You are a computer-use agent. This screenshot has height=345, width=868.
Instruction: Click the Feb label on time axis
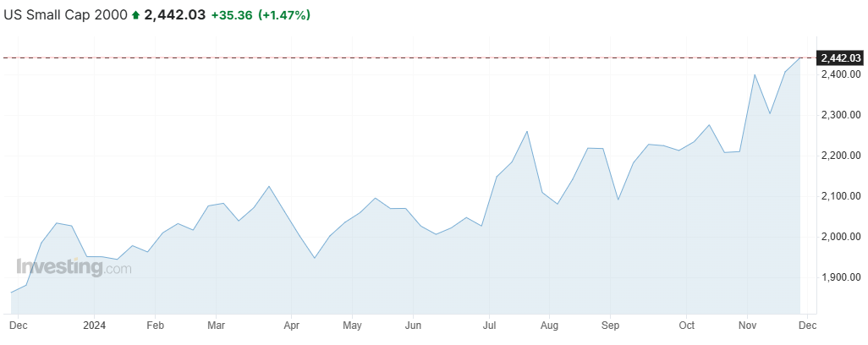[x=155, y=325]
